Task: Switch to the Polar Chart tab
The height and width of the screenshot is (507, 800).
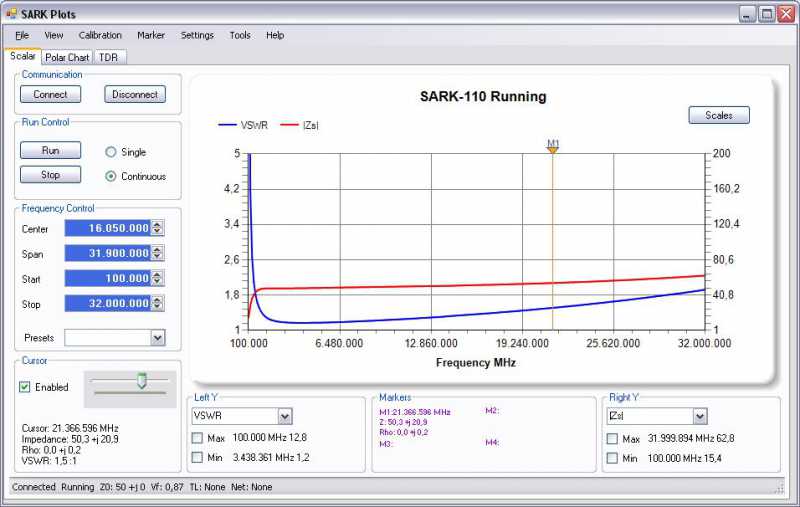Action: 67,57
